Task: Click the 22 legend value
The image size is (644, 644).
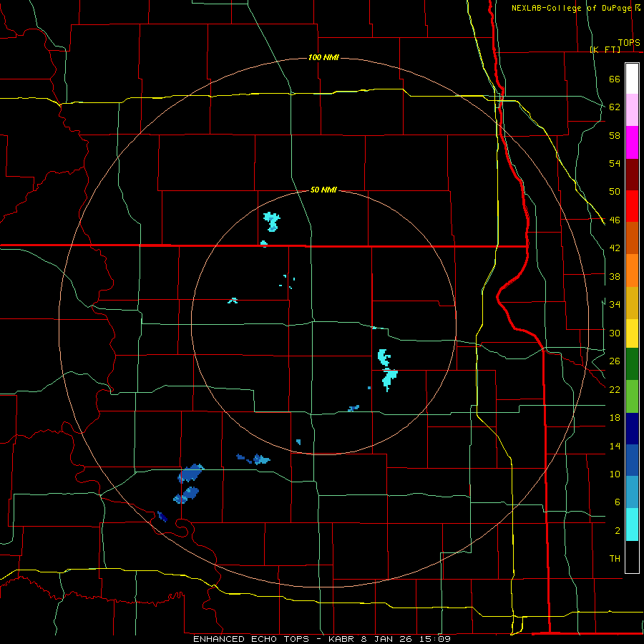Action: [x=615, y=389]
